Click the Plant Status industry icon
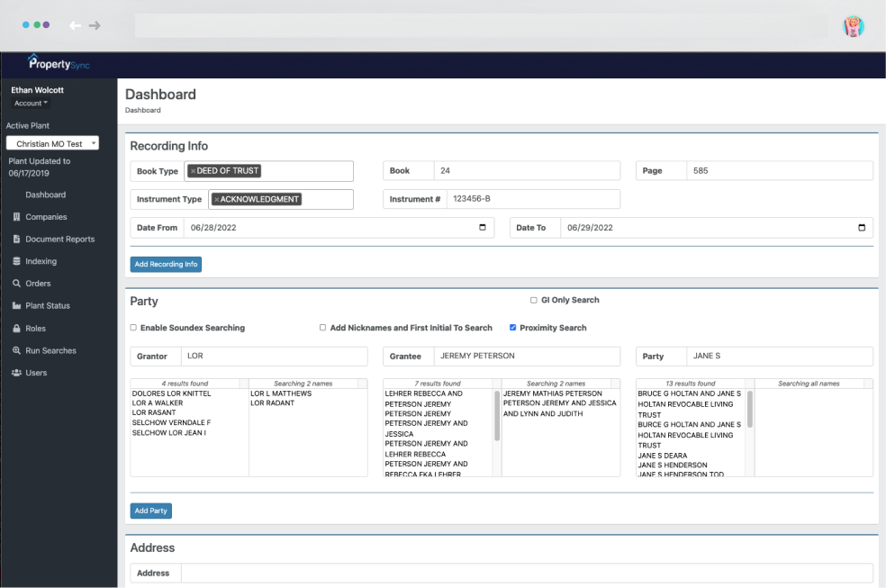 coord(16,306)
